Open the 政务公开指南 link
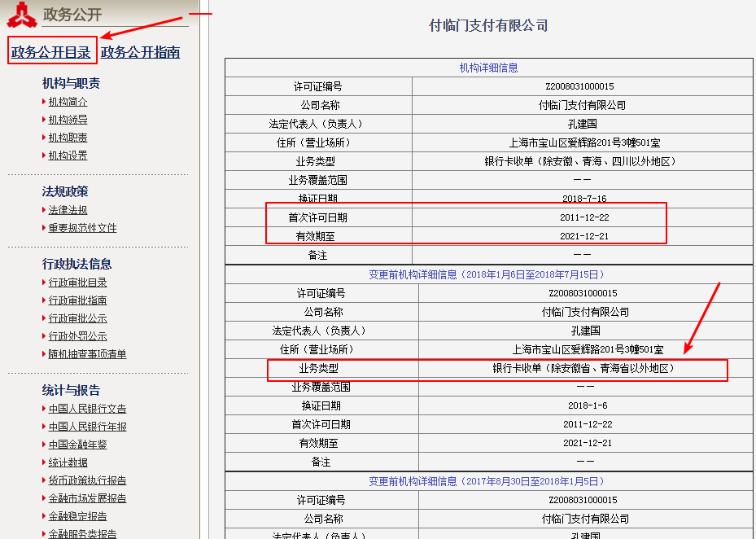 click(140, 51)
